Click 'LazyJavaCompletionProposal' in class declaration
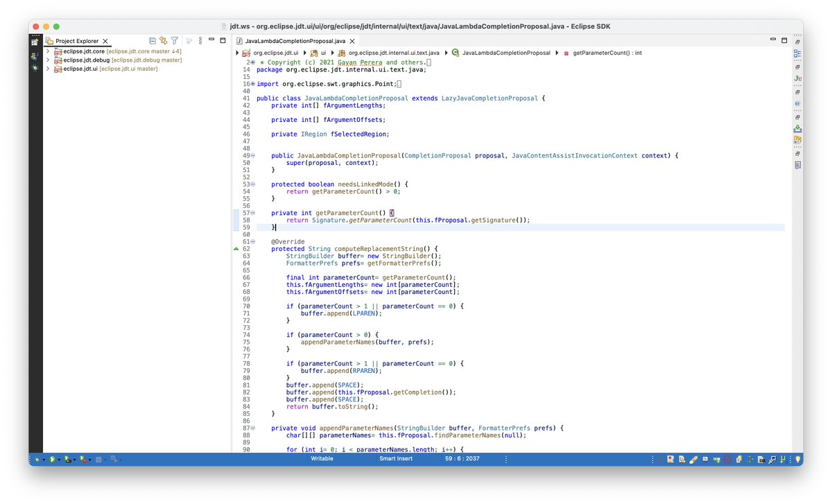 [x=489, y=98]
